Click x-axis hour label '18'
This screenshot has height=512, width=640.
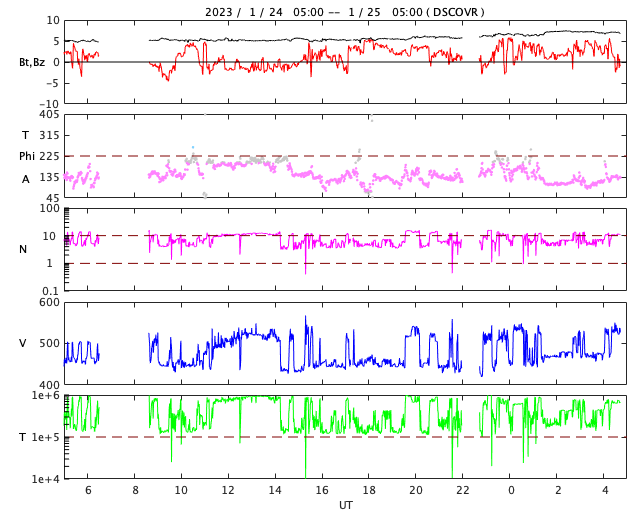click(x=369, y=490)
